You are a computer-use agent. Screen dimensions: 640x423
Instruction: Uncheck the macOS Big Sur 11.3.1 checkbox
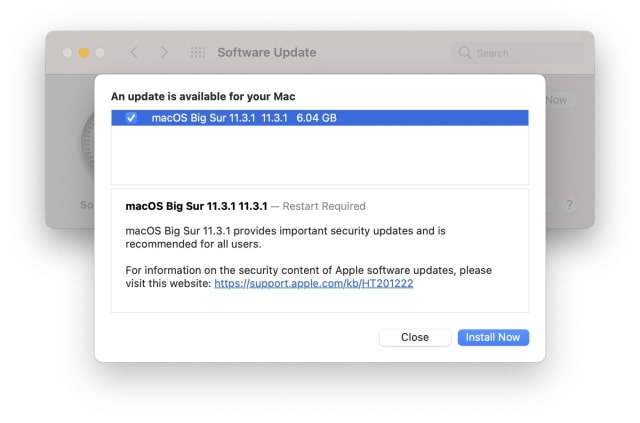click(132, 118)
